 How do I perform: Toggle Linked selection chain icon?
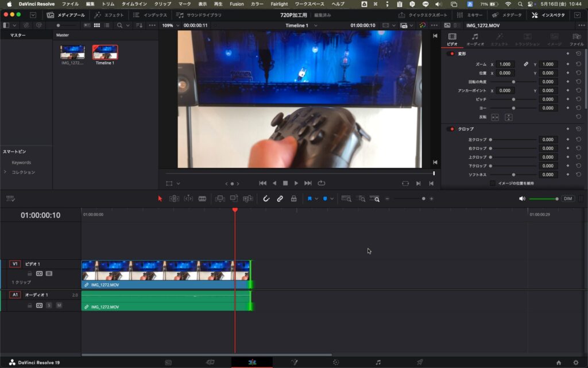pos(280,198)
